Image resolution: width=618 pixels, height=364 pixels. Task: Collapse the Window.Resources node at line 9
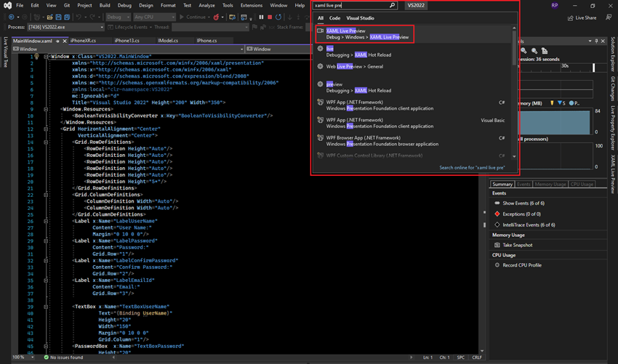(x=46, y=109)
